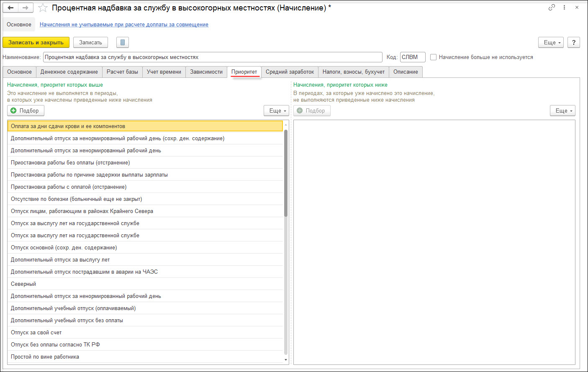
Task: Click the 'Записать' button
Action: click(x=90, y=42)
